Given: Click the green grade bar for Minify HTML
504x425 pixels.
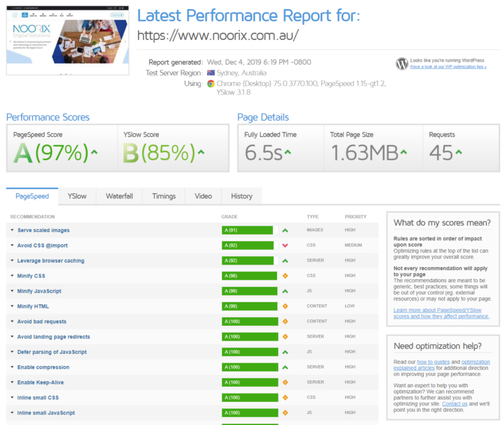Looking at the screenshot, I should pos(247,306).
